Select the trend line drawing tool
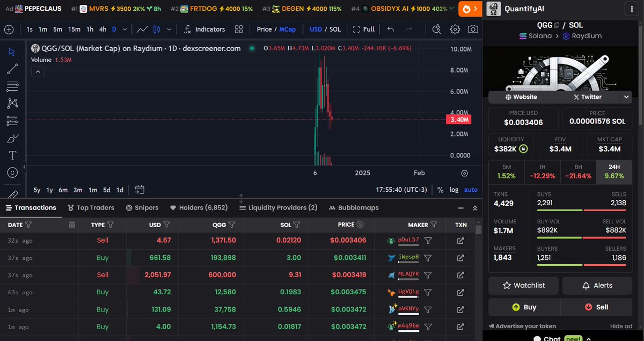 12,69
